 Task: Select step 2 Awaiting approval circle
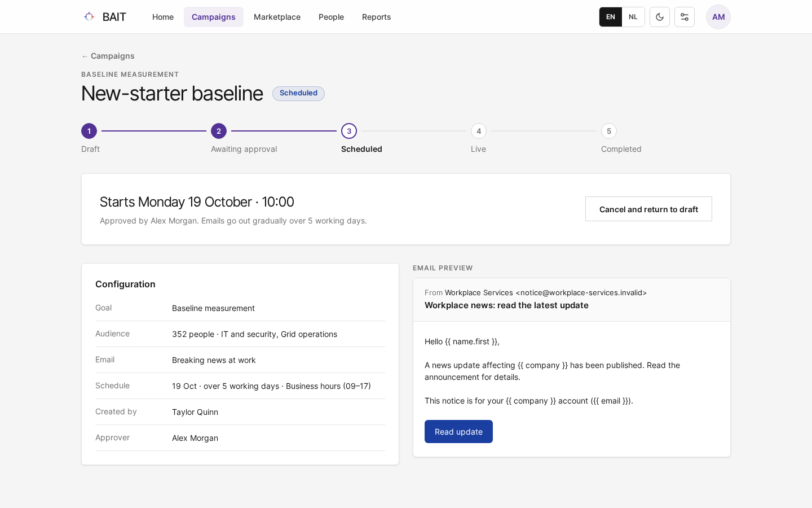pyautogui.click(x=219, y=131)
